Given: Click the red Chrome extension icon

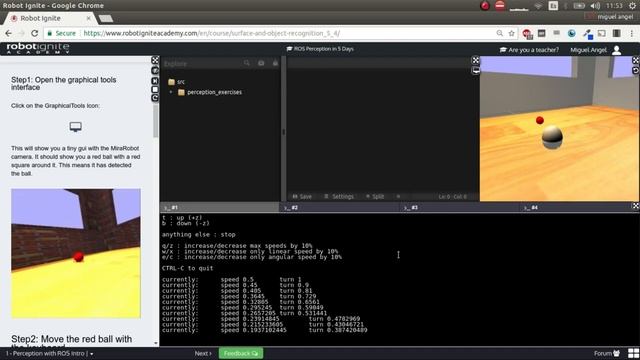Looking at the screenshot, I should [527, 34].
